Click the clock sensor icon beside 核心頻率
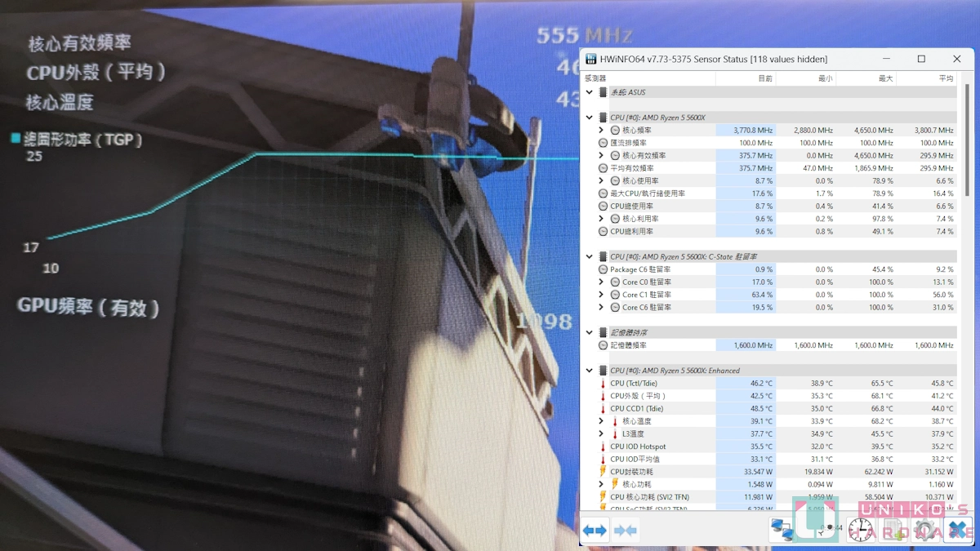Screen dimensions: 980x551 coord(613,130)
